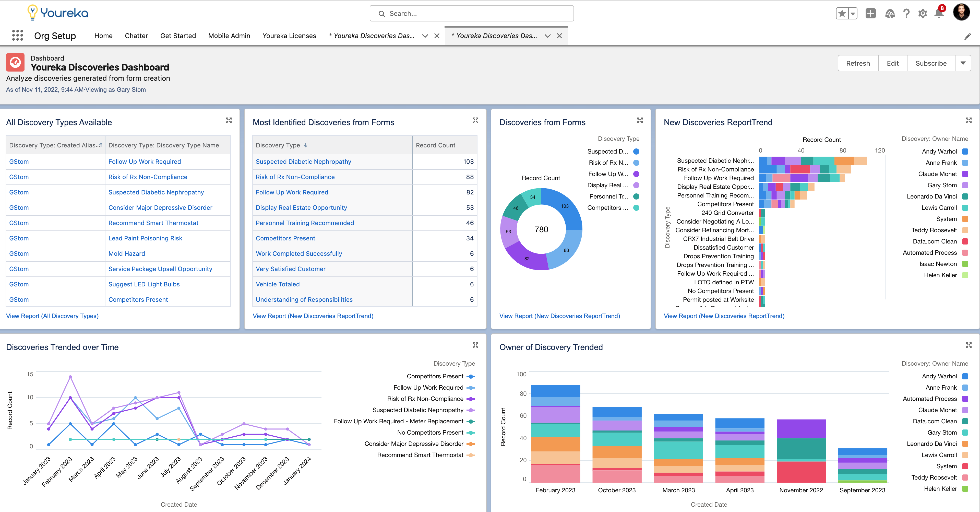Open View Report link under Most Identified Discoveries
The image size is (980, 512).
click(x=313, y=316)
